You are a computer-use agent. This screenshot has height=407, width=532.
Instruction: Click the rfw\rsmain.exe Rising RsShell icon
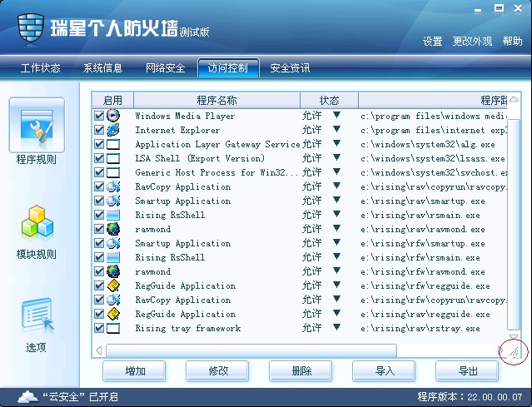(113, 257)
